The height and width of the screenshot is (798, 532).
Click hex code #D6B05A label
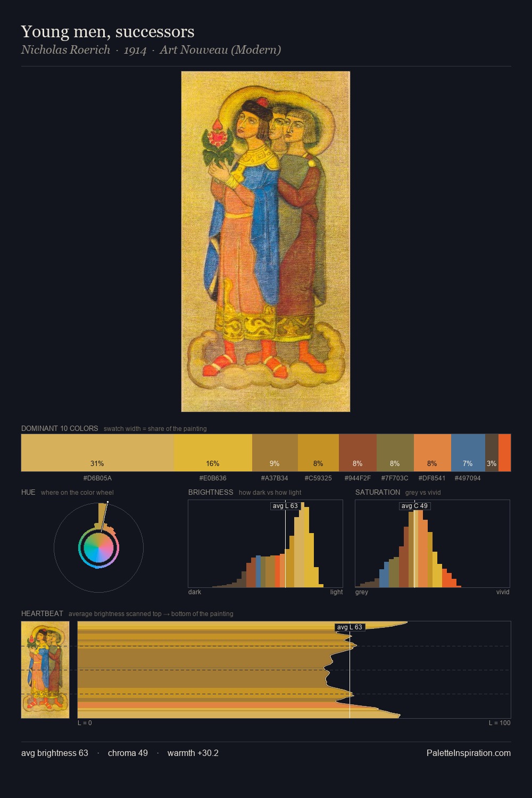pyautogui.click(x=97, y=478)
